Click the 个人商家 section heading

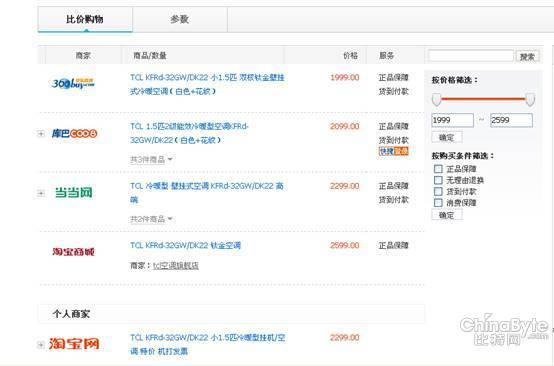pyautogui.click(x=71, y=314)
